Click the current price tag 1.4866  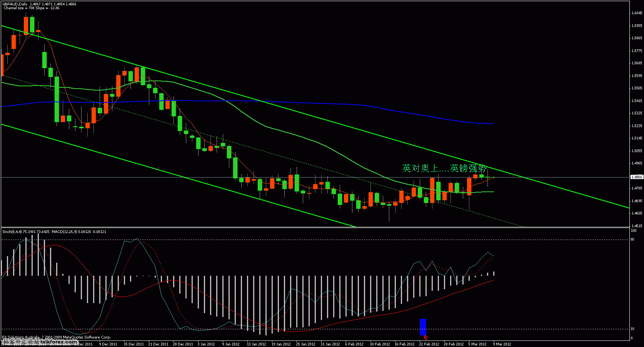(637, 177)
